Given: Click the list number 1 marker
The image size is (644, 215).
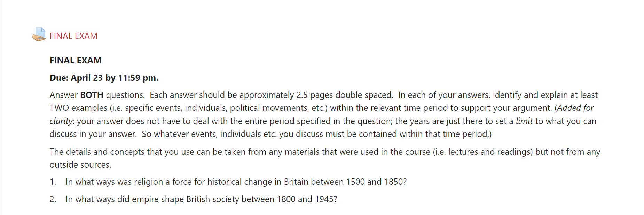Looking at the screenshot, I should click(53, 182).
